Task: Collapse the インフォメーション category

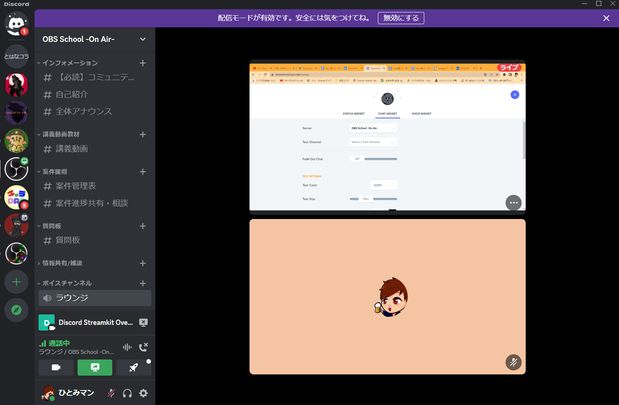Action: (69, 63)
